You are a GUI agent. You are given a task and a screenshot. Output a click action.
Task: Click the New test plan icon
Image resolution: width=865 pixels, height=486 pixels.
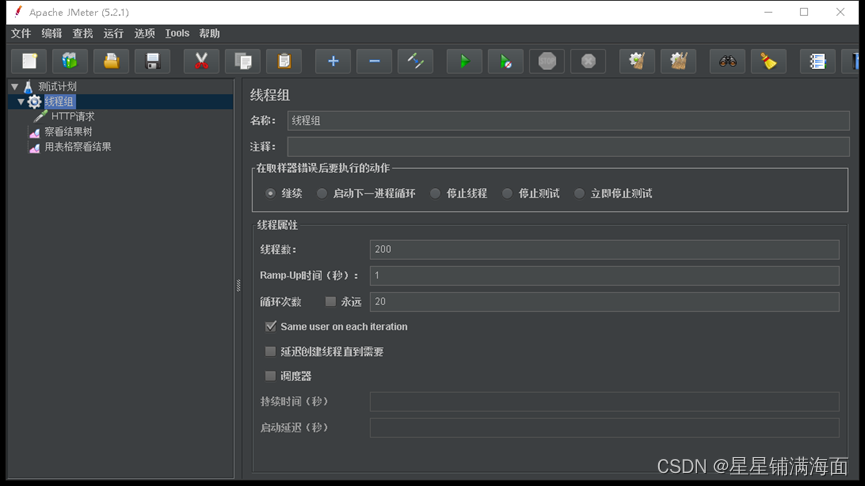(29, 61)
